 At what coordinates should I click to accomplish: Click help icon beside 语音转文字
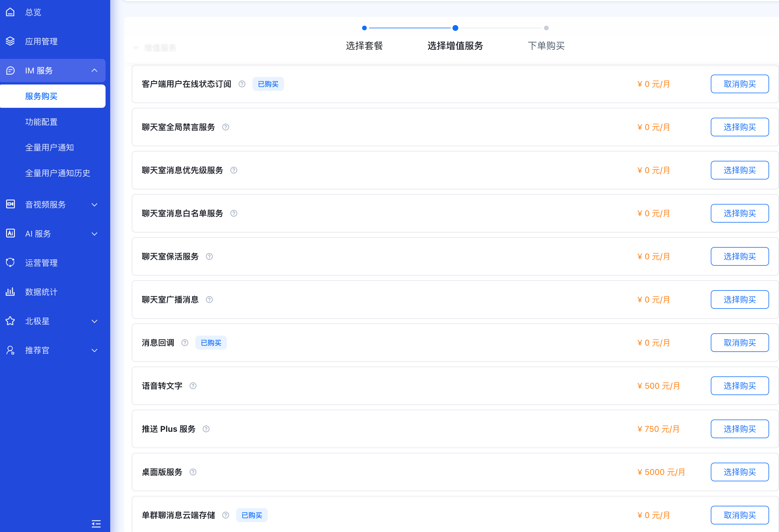pyautogui.click(x=193, y=386)
